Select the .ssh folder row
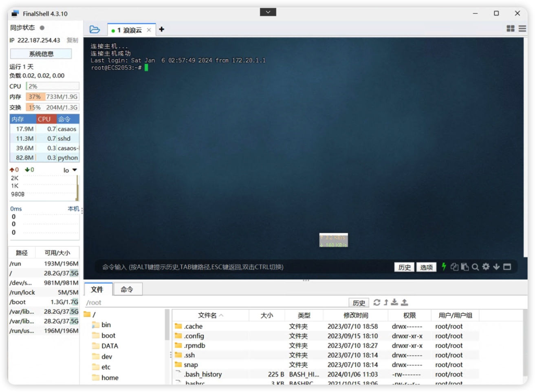Image resolution: width=535 pixels, height=392 pixels. pos(326,355)
